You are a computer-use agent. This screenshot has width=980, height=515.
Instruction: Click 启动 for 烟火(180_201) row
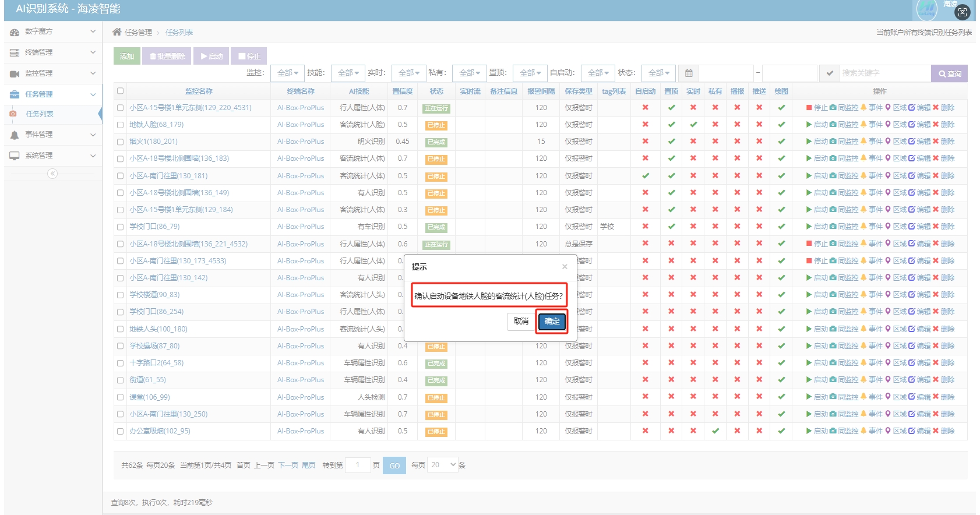pos(817,142)
